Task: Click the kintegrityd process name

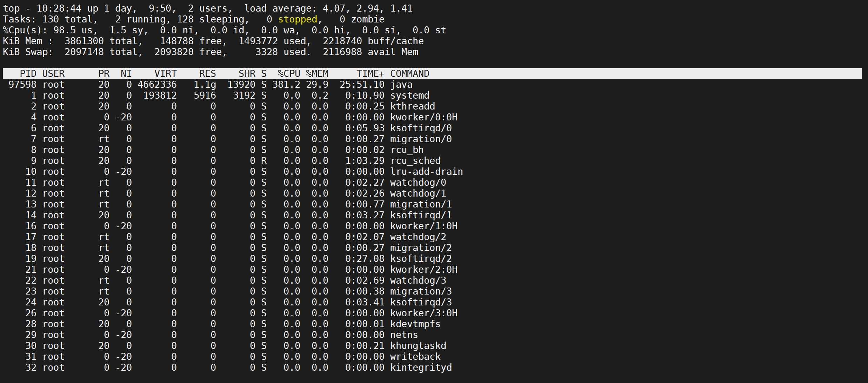Action: (421, 368)
